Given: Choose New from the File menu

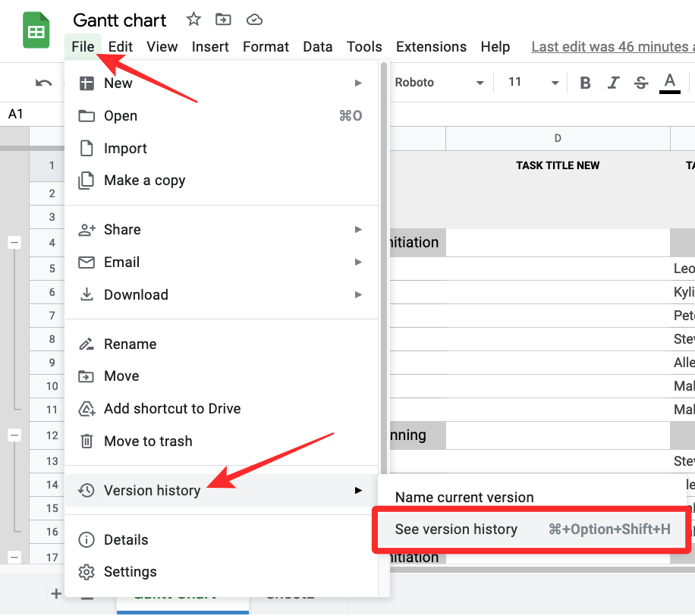Looking at the screenshot, I should tap(222, 83).
